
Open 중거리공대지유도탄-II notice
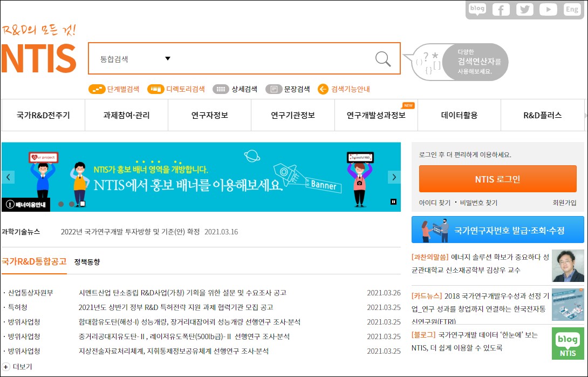[184, 336]
